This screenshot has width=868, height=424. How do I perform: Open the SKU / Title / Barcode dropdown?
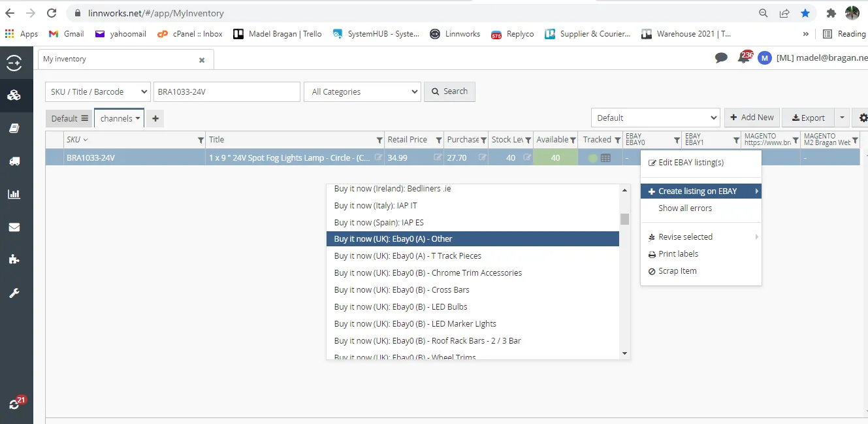[x=97, y=92]
